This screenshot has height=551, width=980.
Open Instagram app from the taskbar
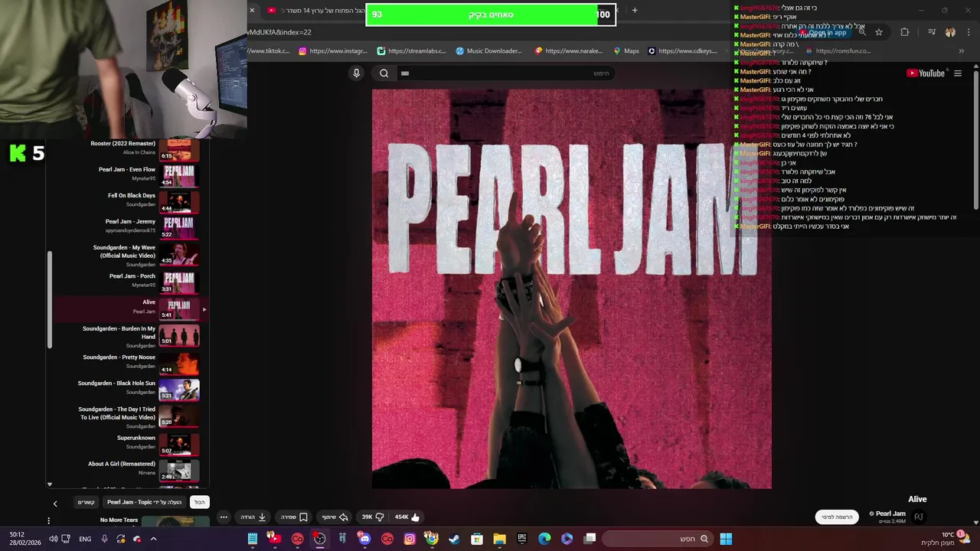[410, 539]
